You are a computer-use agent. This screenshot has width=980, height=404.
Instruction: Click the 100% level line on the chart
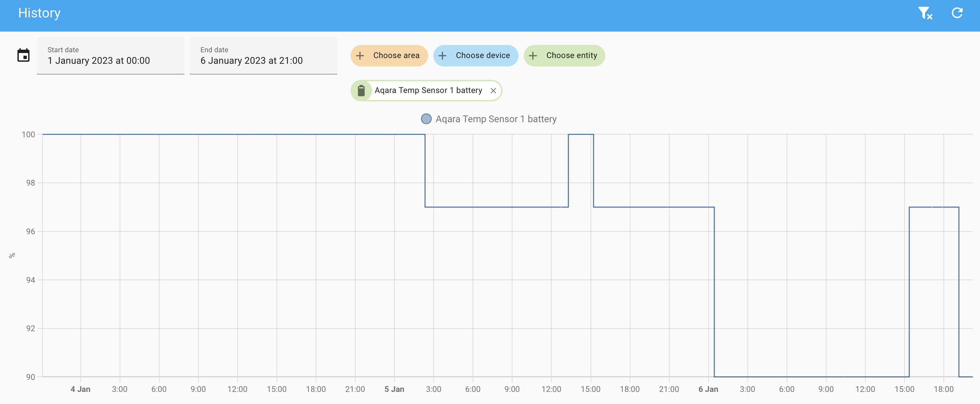click(x=228, y=134)
